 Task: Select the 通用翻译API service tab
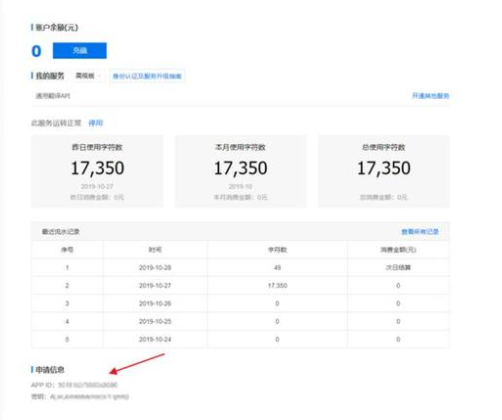[x=53, y=96]
